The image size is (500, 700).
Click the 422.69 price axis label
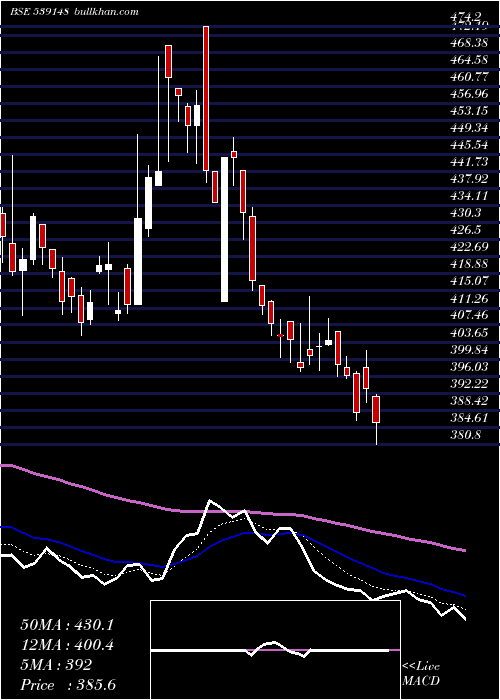(469, 247)
